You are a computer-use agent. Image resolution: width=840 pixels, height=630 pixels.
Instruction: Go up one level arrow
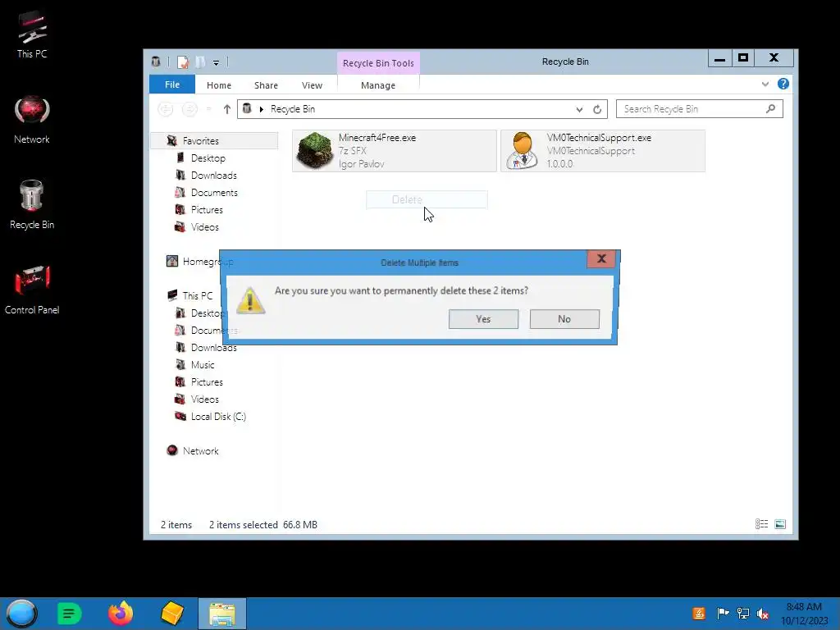point(226,109)
